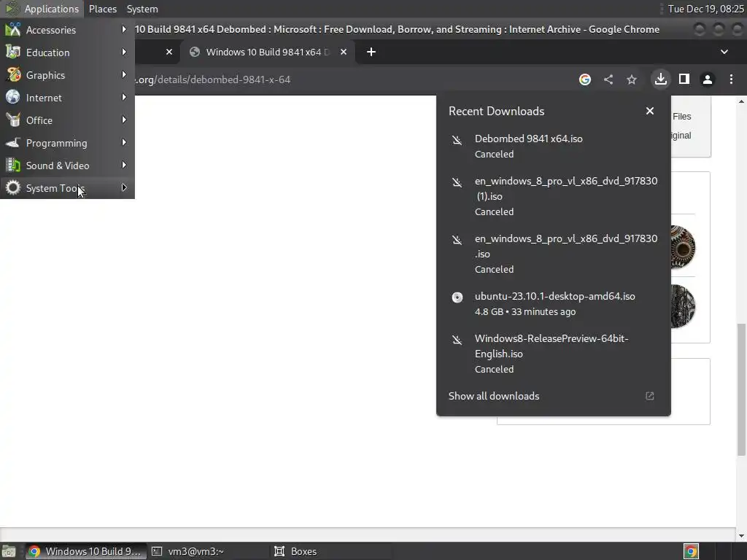Close the Recent Downloads popup
The image size is (747, 560).
(650, 111)
